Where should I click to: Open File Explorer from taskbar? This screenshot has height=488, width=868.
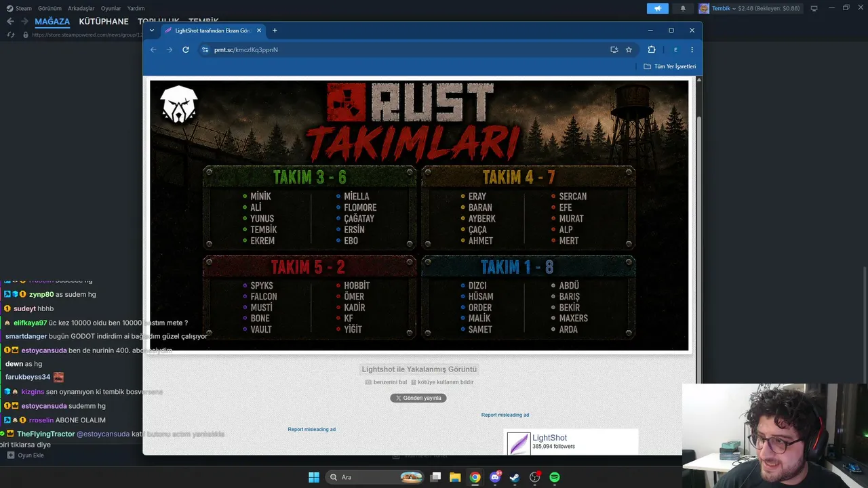click(455, 477)
